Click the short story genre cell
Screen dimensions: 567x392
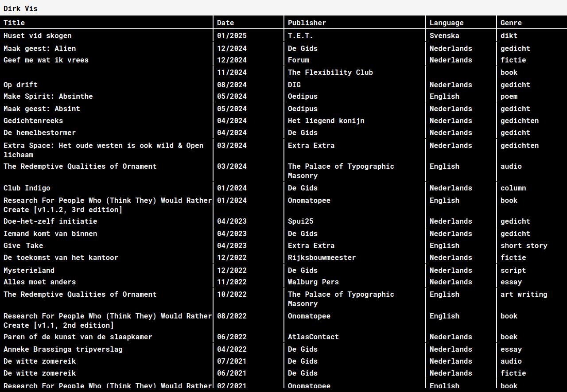pos(524,245)
